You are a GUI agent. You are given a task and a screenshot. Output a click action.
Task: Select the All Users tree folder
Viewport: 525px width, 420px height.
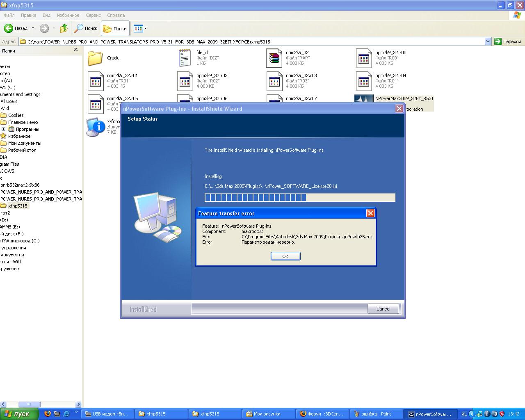coord(9,101)
